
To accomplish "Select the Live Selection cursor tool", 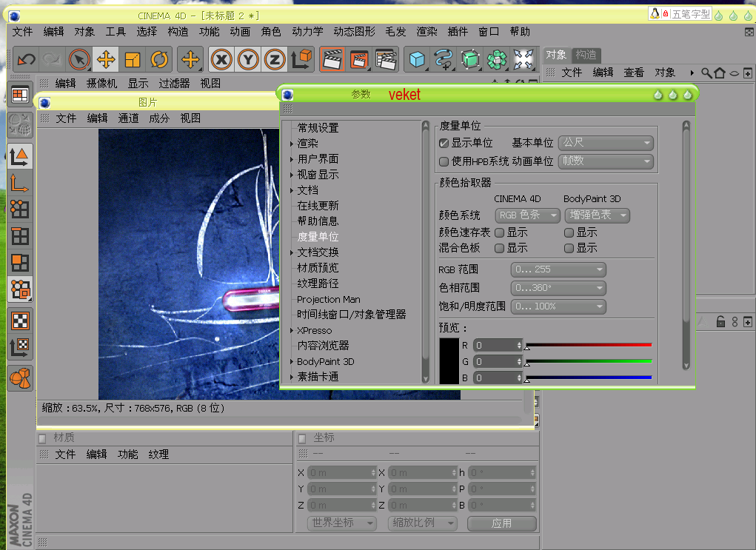I will click(79, 60).
